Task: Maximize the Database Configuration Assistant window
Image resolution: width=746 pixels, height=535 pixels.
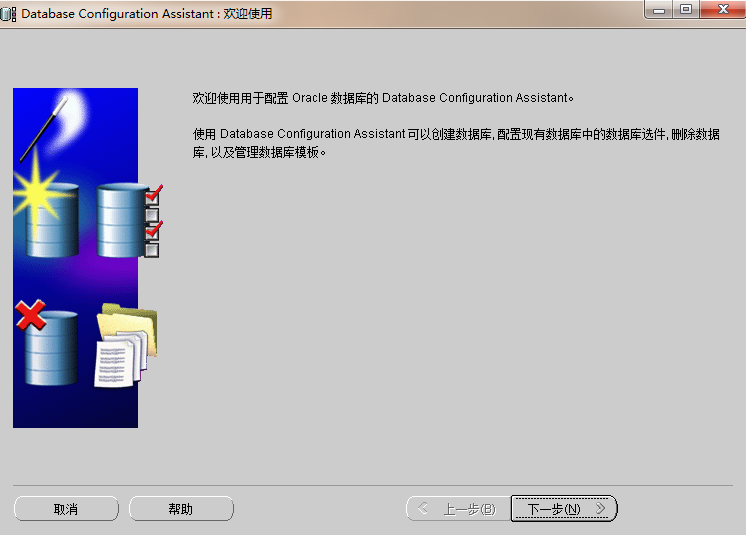Action: 686,10
